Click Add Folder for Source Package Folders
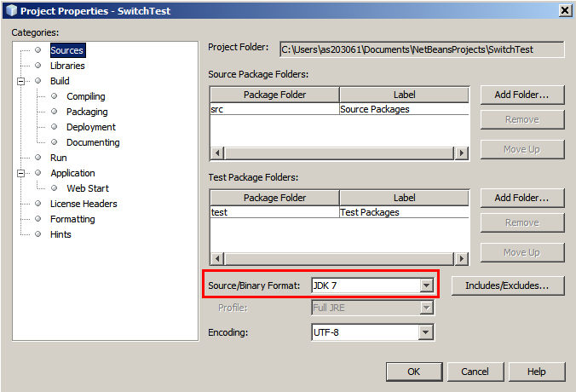The image size is (576, 392). pyautogui.click(x=521, y=94)
